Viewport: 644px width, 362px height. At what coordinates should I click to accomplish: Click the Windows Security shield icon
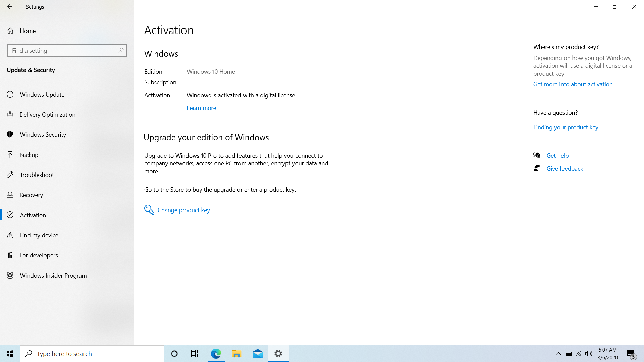click(x=10, y=135)
